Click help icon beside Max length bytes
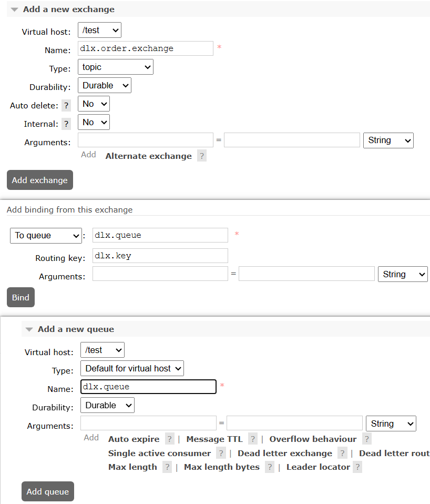 click(x=270, y=467)
